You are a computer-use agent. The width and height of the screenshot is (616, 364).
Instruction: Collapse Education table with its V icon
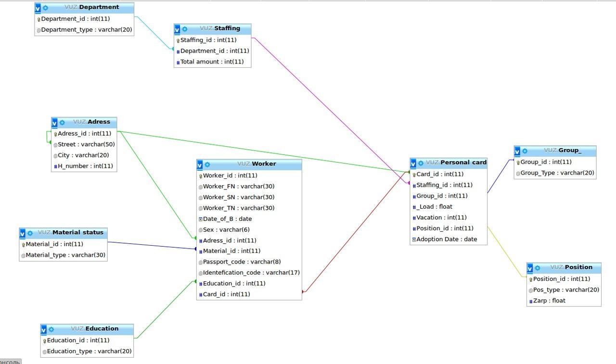[44, 330]
